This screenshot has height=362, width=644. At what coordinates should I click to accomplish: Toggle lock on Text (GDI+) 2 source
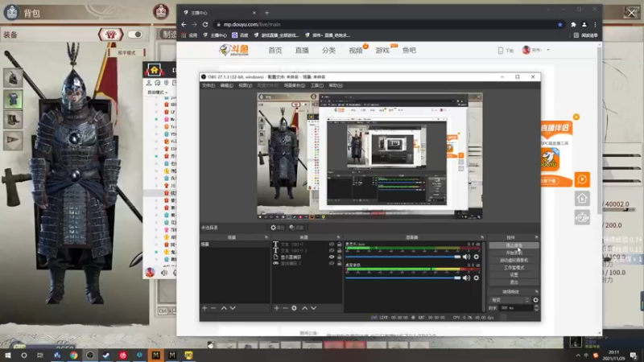tap(339, 250)
